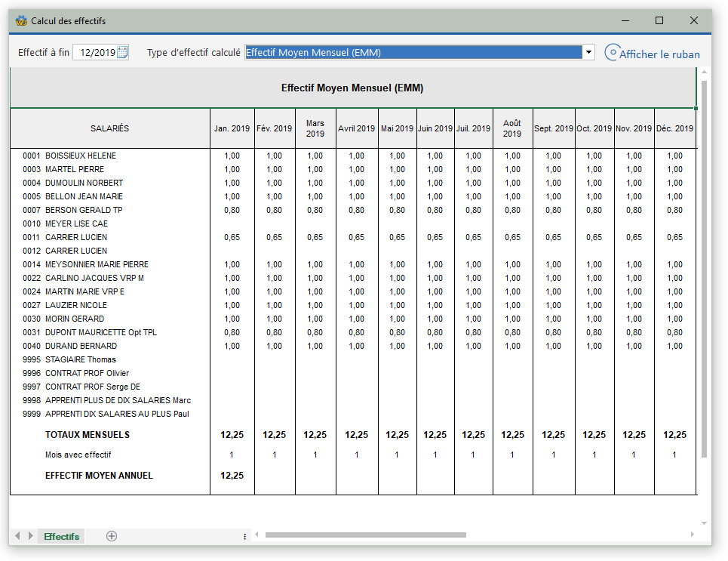Click the Jan. 2019 column header
This screenshot has height=561, width=728.
[x=232, y=128]
